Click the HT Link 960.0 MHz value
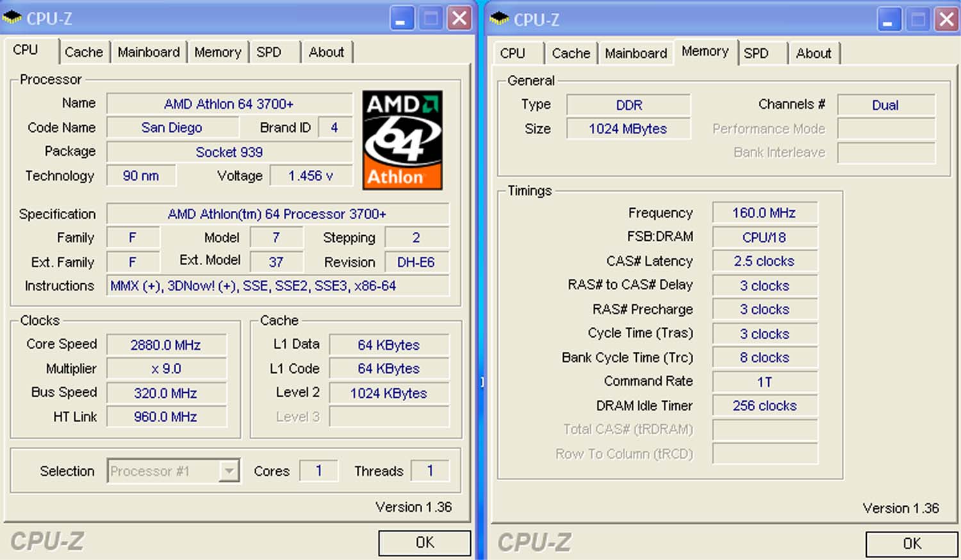The image size is (961, 560). pos(166,417)
